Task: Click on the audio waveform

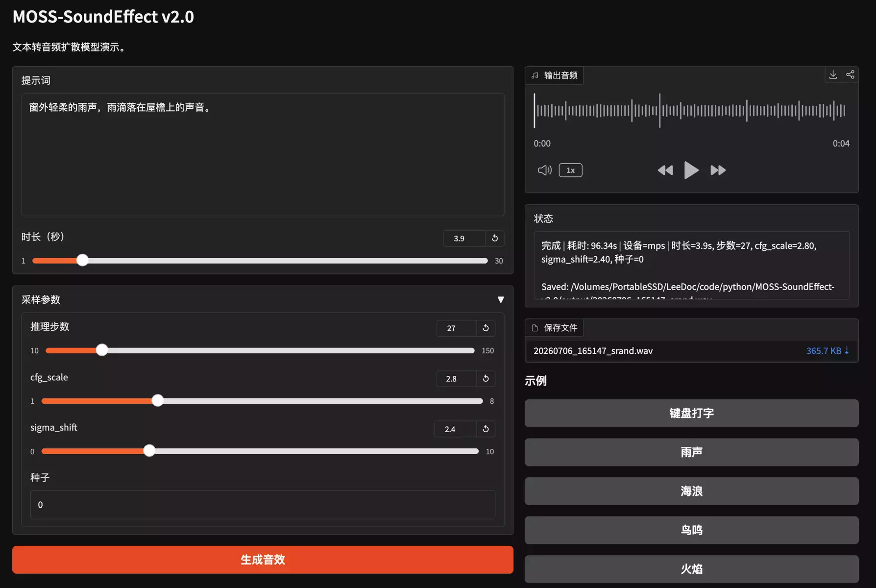Action: [690, 110]
